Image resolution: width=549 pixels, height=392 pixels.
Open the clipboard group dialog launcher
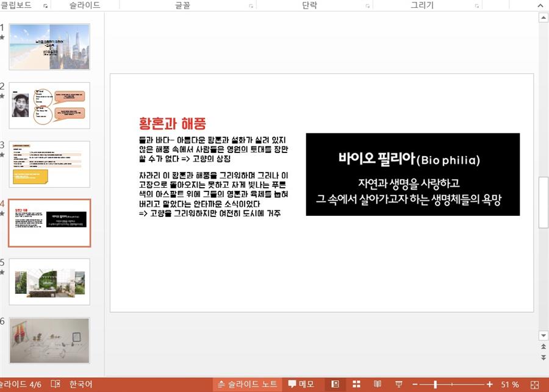pos(46,5)
